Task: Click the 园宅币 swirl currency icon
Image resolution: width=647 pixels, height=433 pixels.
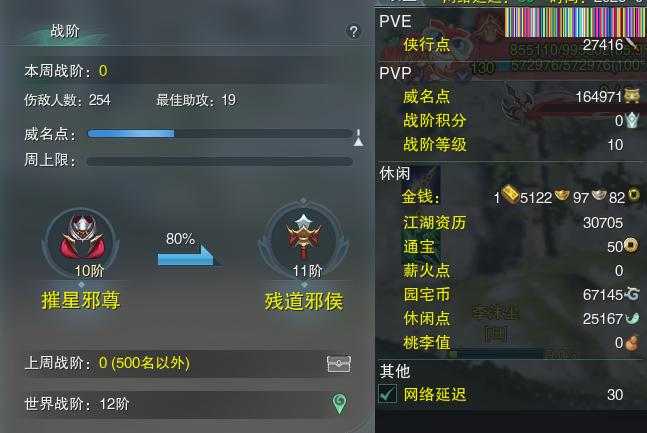Action: (632, 294)
